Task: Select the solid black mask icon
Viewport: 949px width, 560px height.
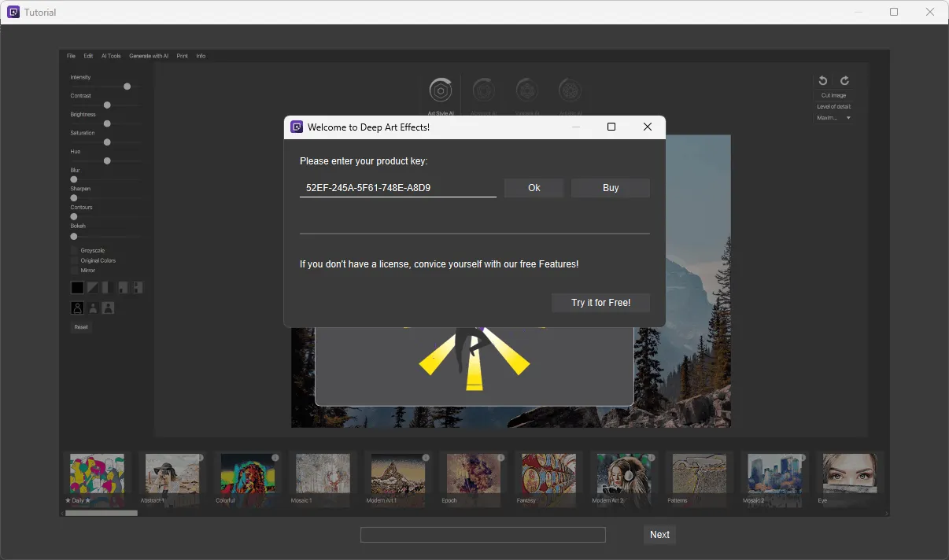Action: tap(77, 288)
